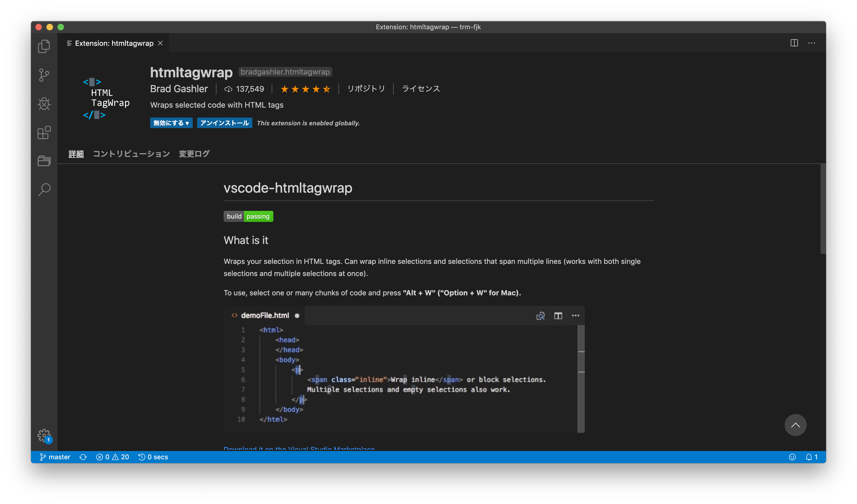Open the editor more actions ellipsis
Image resolution: width=857 pixels, height=504 pixels.
pyautogui.click(x=812, y=43)
